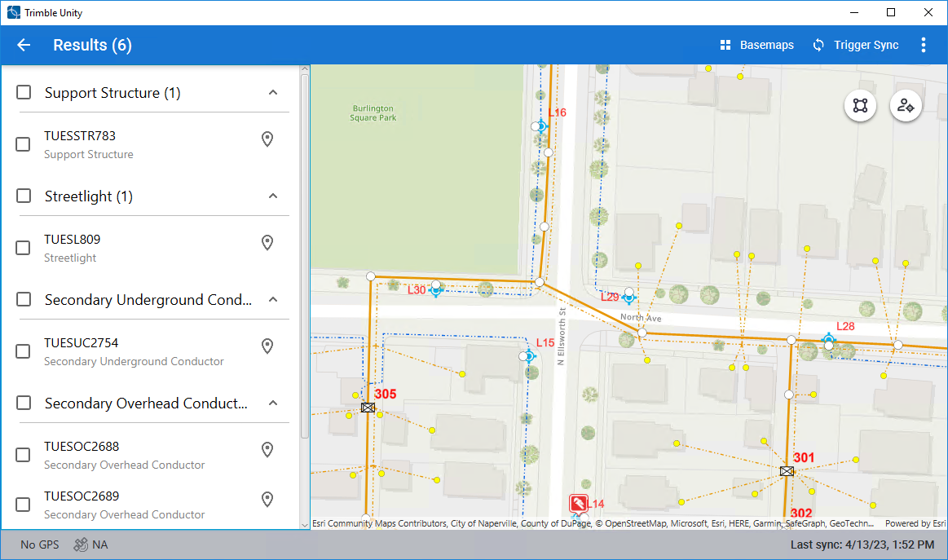Collapse the Secondary Underground Conductor group

point(273,300)
